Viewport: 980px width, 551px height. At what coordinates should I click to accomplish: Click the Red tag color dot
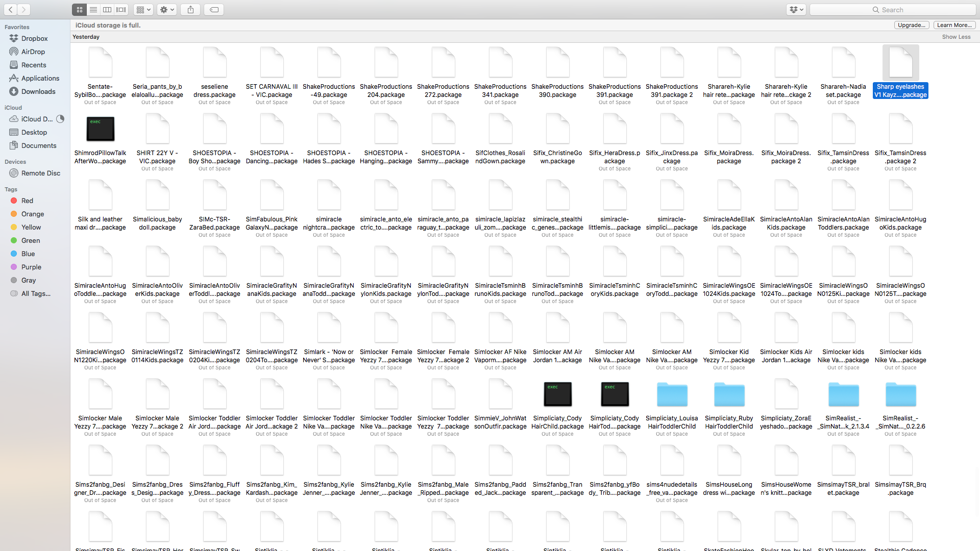pos(14,201)
